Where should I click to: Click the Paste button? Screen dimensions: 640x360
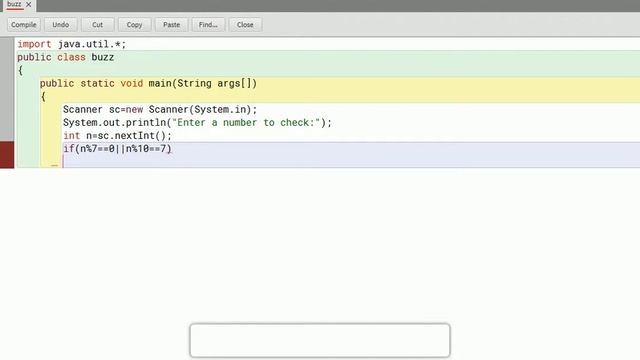coord(171,24)
